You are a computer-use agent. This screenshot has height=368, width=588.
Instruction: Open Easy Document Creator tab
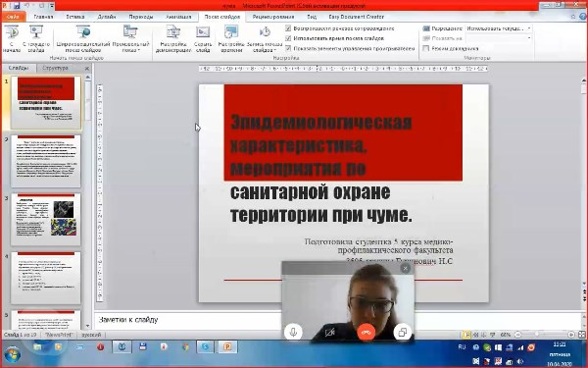click(357, 17)
